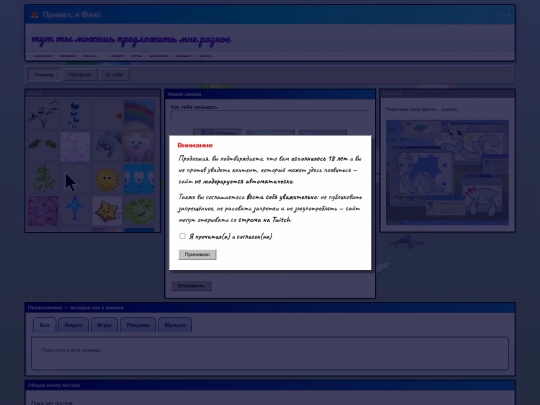The width and height of the screenshot is (540, 405).
Task: Select the rainbow sticker
Action: point(139,114)
